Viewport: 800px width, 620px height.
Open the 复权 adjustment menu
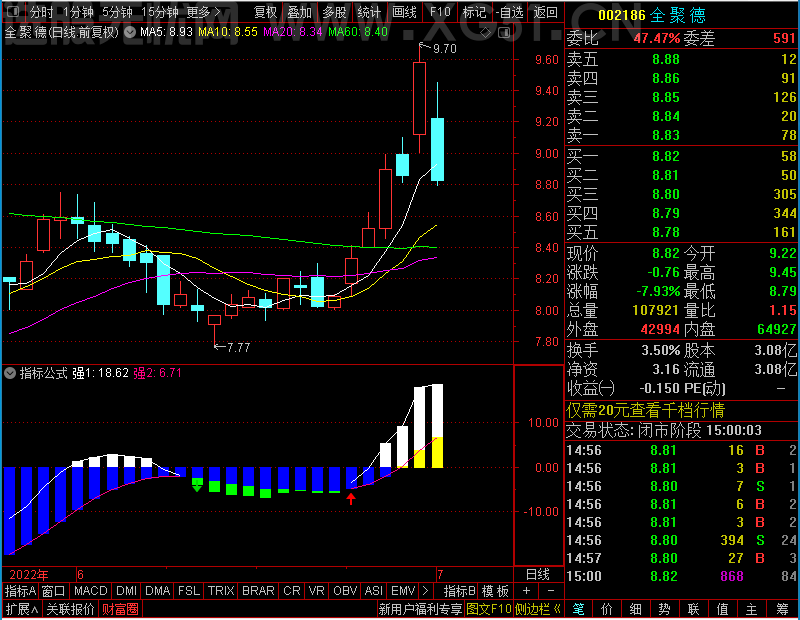[266, 12]
